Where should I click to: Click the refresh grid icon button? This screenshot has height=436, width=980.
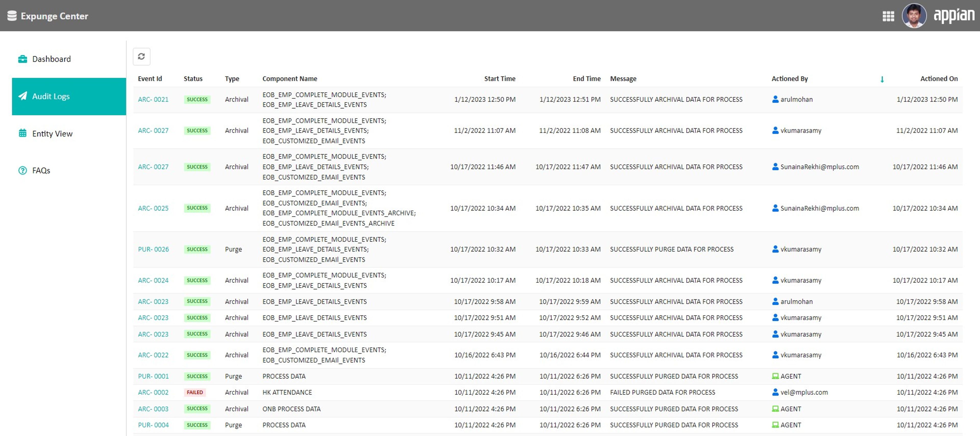tap(141, 56)
